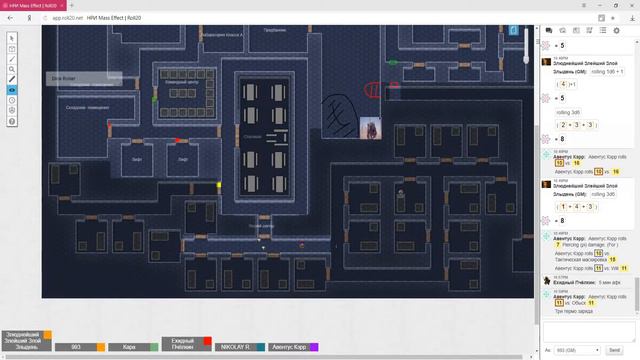Open the browser sidebar panel icon
Viewport: 640px width, 360px height.
click(x=601, y=18)
